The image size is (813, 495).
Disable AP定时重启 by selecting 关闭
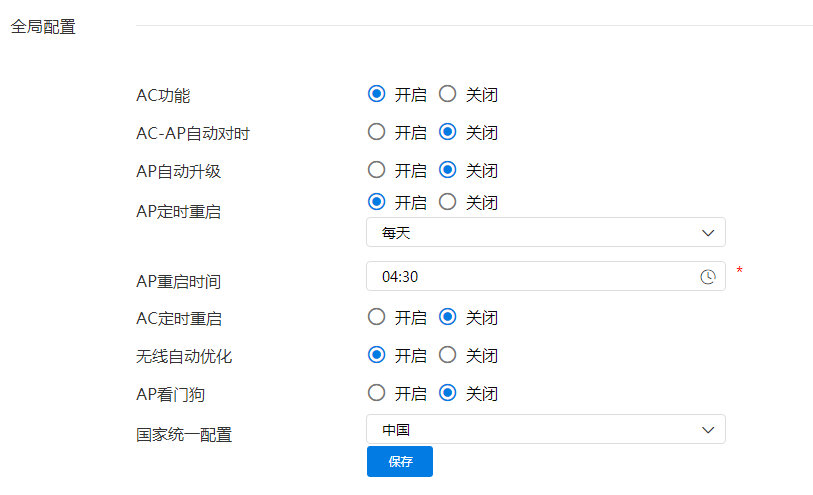pos(448,201)
